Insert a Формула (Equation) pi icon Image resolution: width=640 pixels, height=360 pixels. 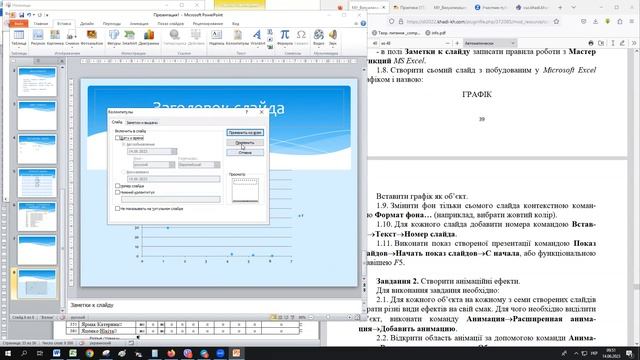(x=284, y=38)
